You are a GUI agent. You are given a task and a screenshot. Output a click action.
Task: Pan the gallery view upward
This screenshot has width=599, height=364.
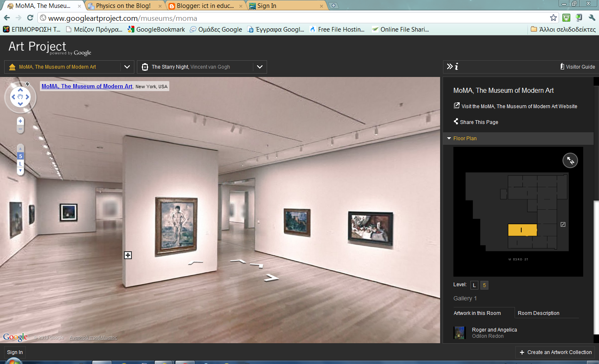click(20, 90)
